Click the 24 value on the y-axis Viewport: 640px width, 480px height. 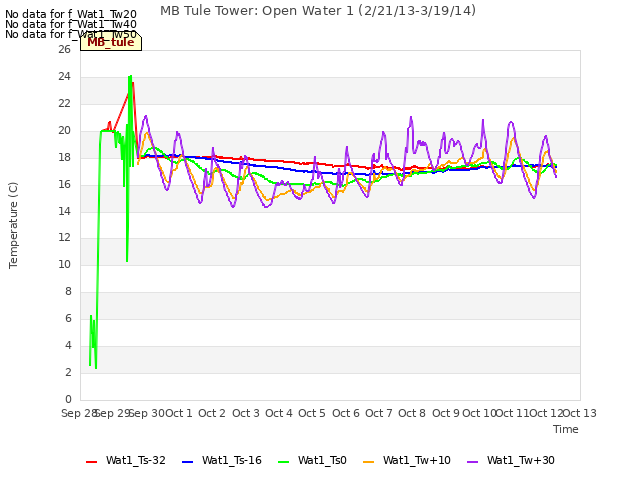point(64,76)
